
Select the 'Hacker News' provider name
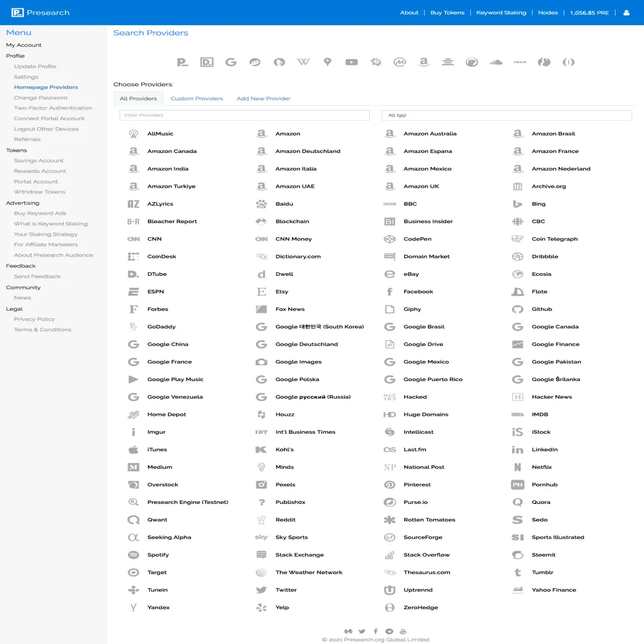pos(552,397)
